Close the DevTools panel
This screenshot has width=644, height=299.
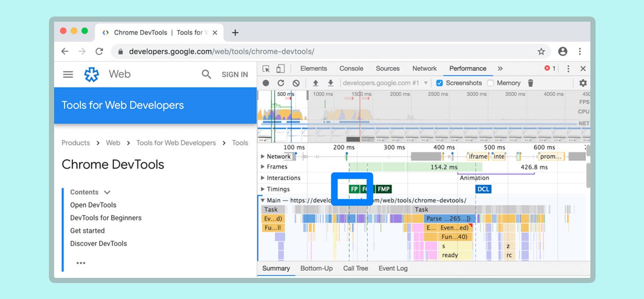(x=583, y=69)
